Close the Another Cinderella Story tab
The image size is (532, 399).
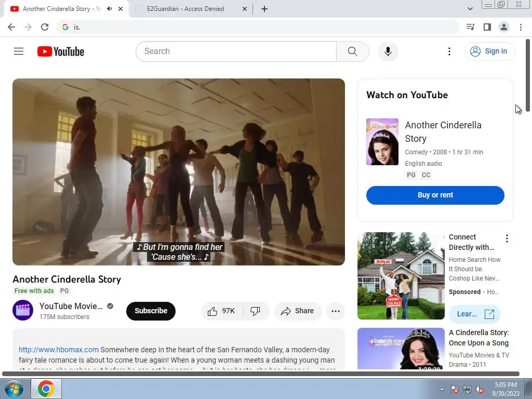tap(121, 9)
